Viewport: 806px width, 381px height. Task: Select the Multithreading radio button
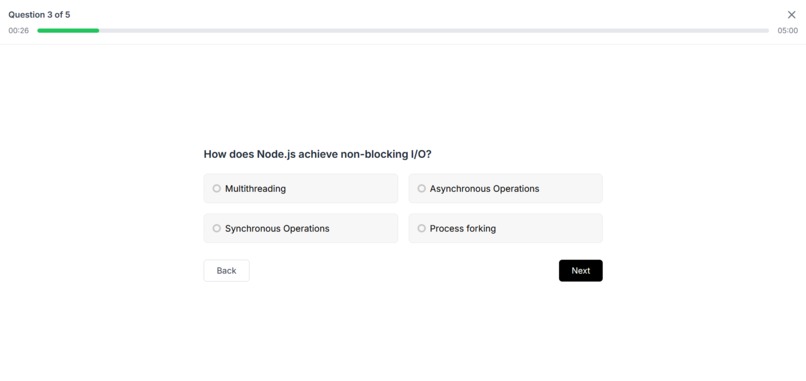[x=216, y=189]
